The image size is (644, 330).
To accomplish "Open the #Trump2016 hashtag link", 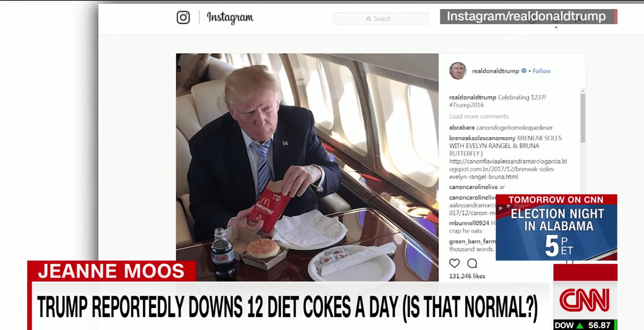I will point(466,105).
